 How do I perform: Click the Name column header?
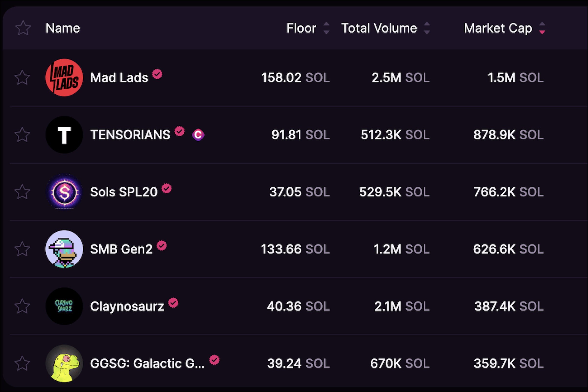pos(63,28)
